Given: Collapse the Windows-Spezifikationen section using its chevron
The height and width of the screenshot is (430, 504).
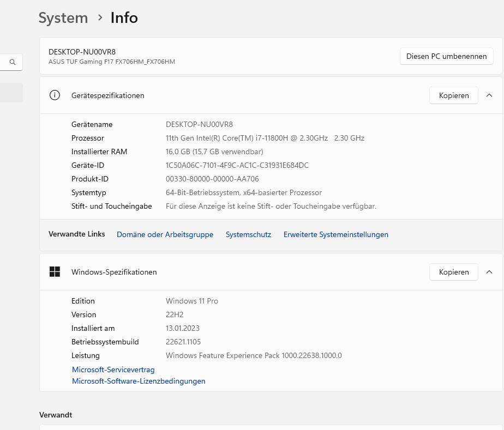Looking at the screenshot, I should (x=489, y=272).
